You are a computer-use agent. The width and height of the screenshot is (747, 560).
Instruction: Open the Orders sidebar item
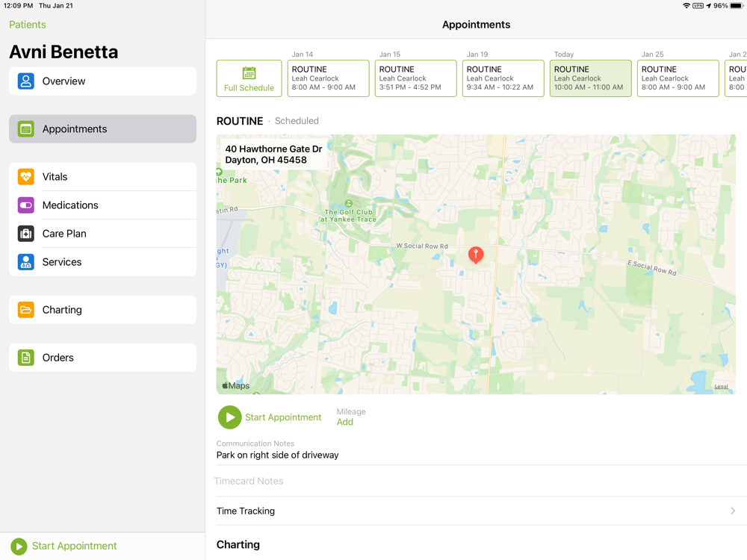point(102,358)
